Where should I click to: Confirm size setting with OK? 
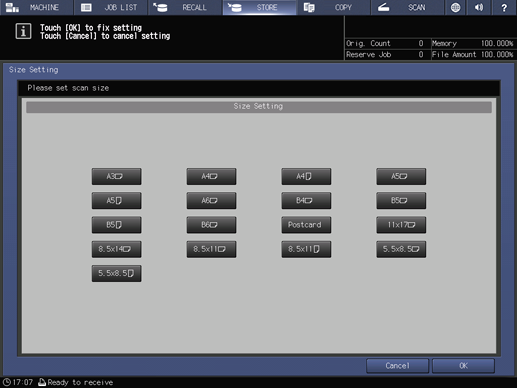coord(463,366)
